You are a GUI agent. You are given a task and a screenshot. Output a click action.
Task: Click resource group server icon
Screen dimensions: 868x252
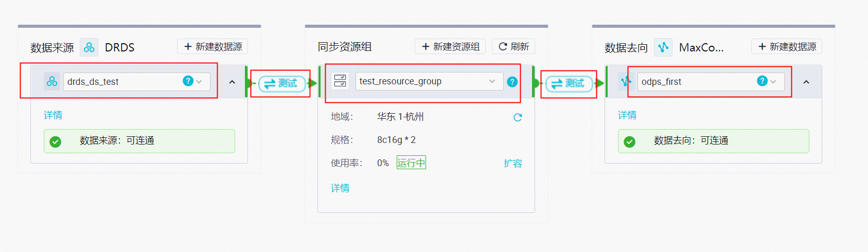click(x=340, y=81)
